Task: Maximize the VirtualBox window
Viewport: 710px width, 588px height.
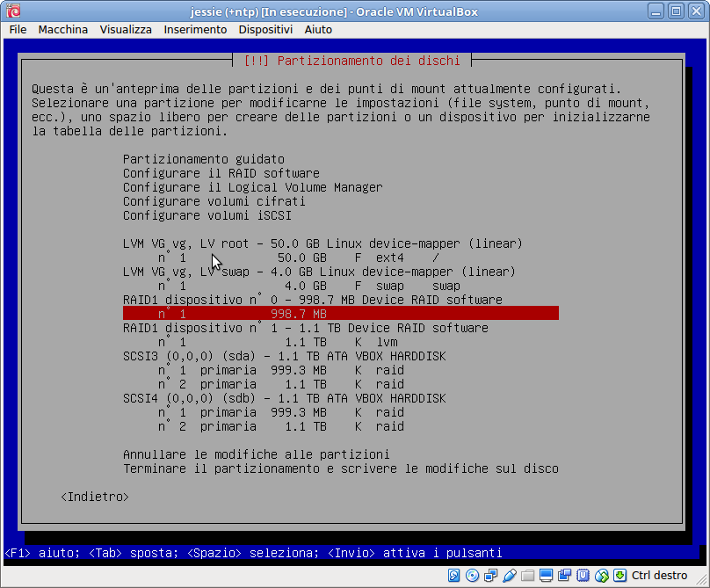Action: (x=676, y=11)
